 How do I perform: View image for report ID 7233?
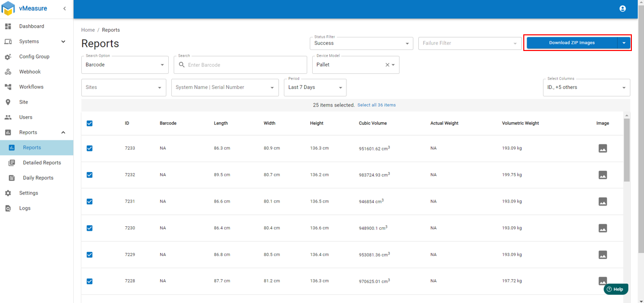602,148
